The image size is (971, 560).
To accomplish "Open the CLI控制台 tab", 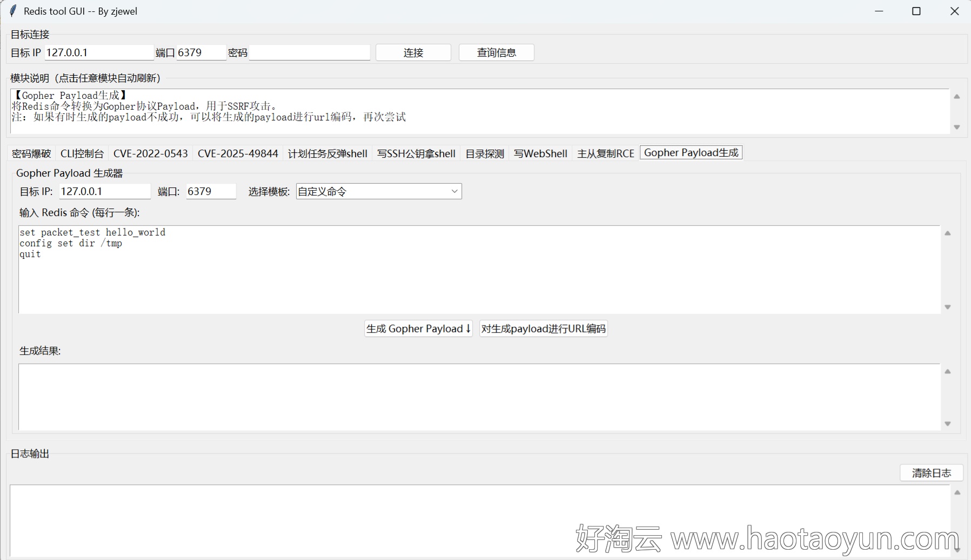I will [x=82, y=153].
